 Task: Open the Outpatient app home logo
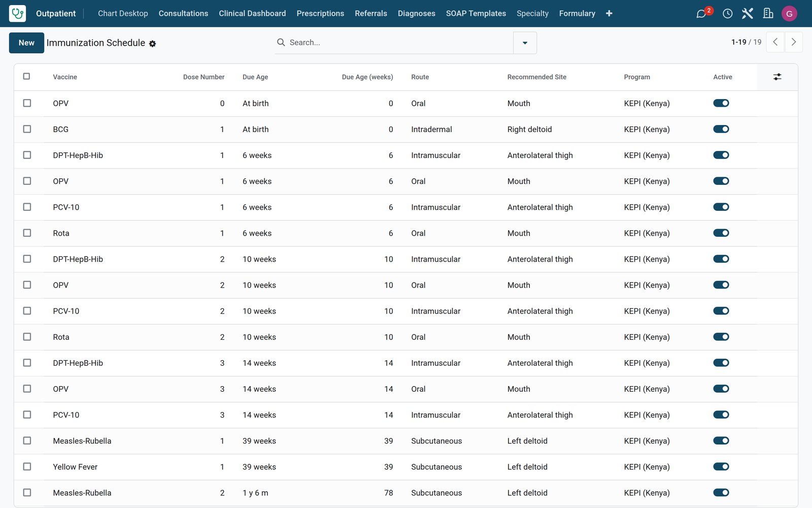tap(17, 13)
